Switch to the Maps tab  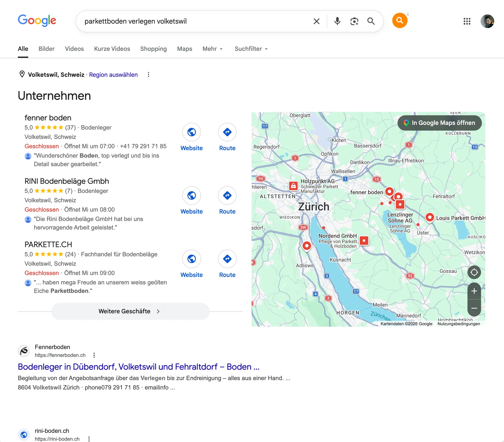(184, 49)
